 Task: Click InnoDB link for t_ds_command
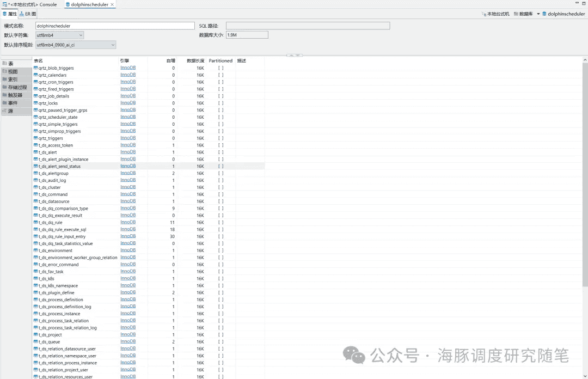128,194
